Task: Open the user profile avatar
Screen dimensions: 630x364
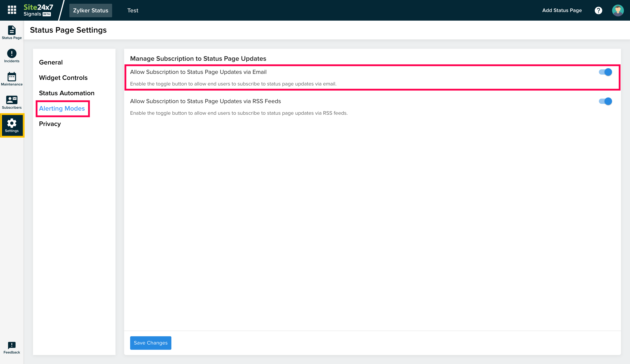Action: coord(617,10)
